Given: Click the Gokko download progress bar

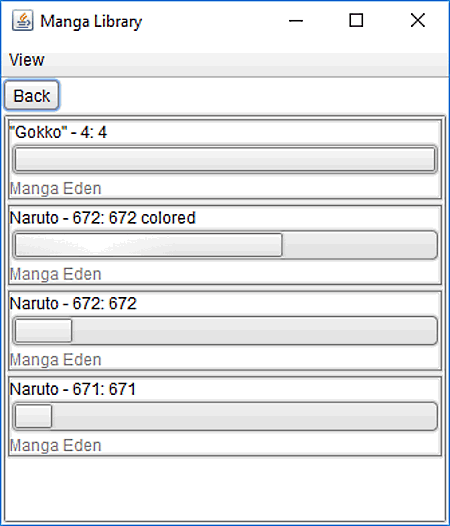Looking at the screenshot, I should coord(225,159).
